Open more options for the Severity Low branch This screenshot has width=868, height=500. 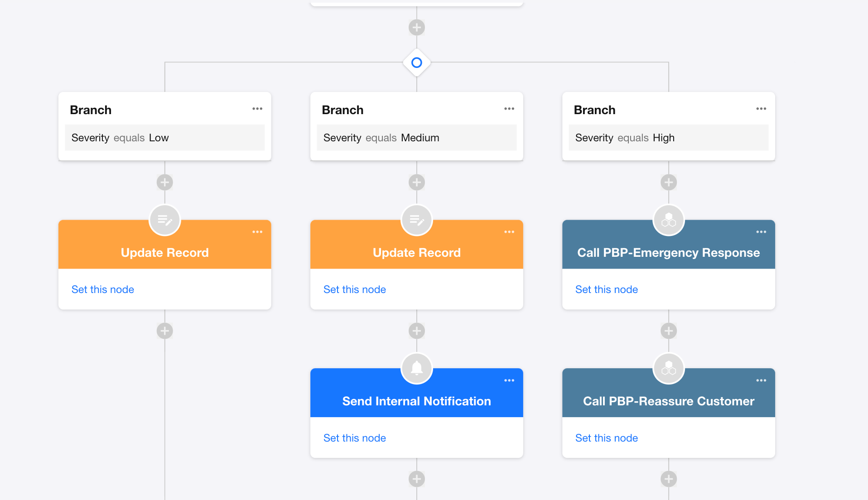click(x=257, y=109)
